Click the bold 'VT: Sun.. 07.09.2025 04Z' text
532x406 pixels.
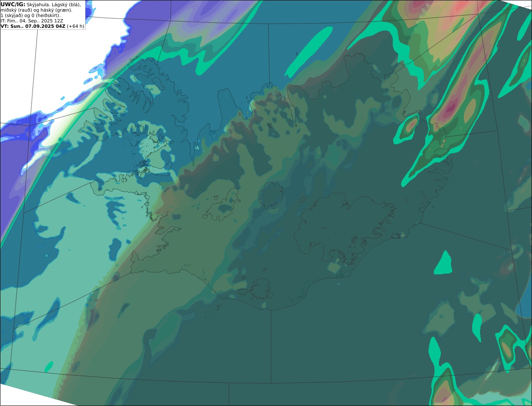pos(33,26)
